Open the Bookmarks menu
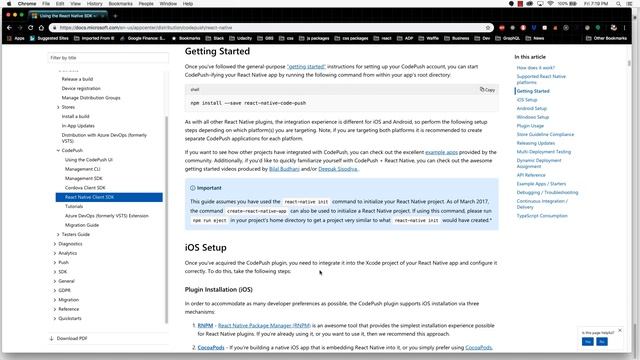 [x=120, y=4]
